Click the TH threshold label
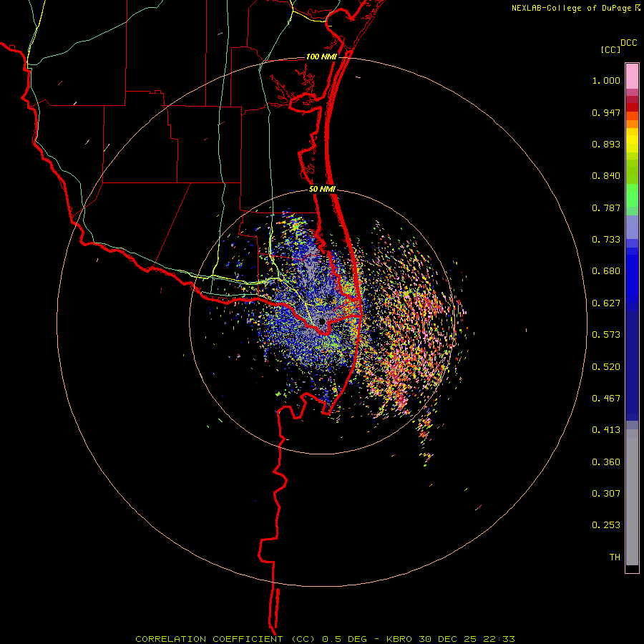 click(615, 557)
